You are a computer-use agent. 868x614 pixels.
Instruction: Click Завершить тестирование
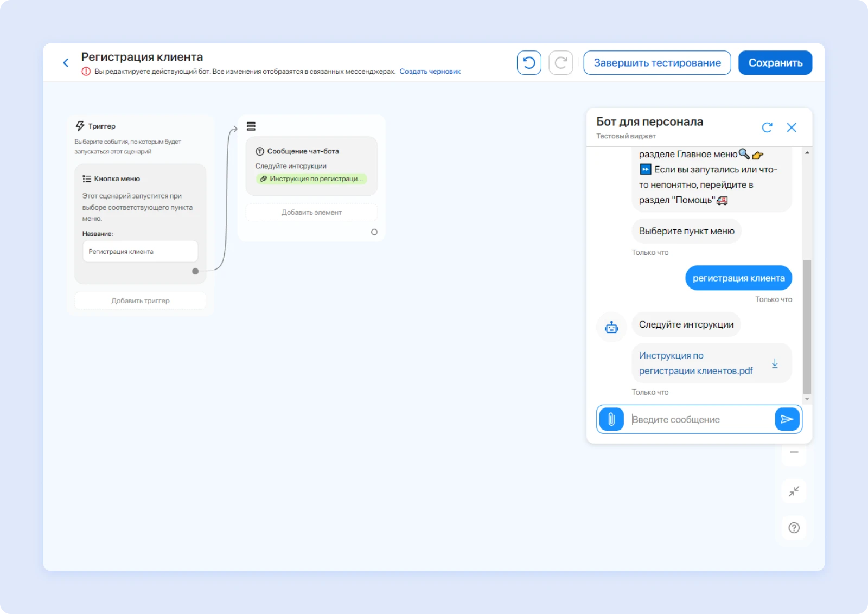pos(656,62)
